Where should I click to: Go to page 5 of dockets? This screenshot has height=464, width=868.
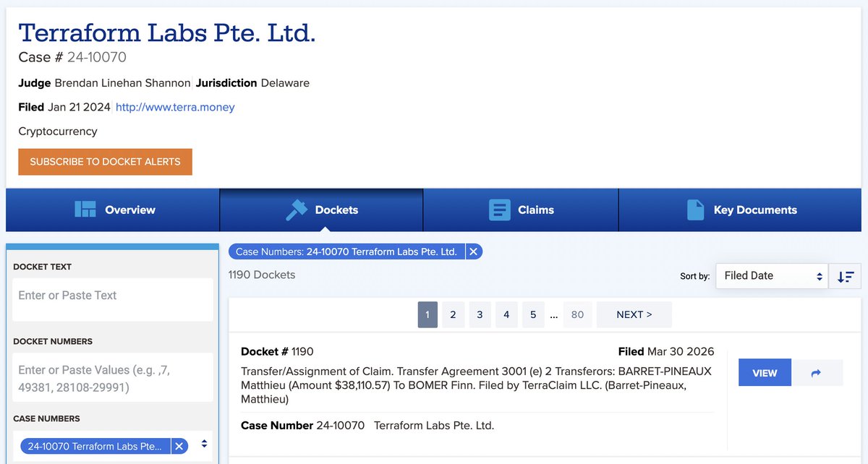pos(533,314)
